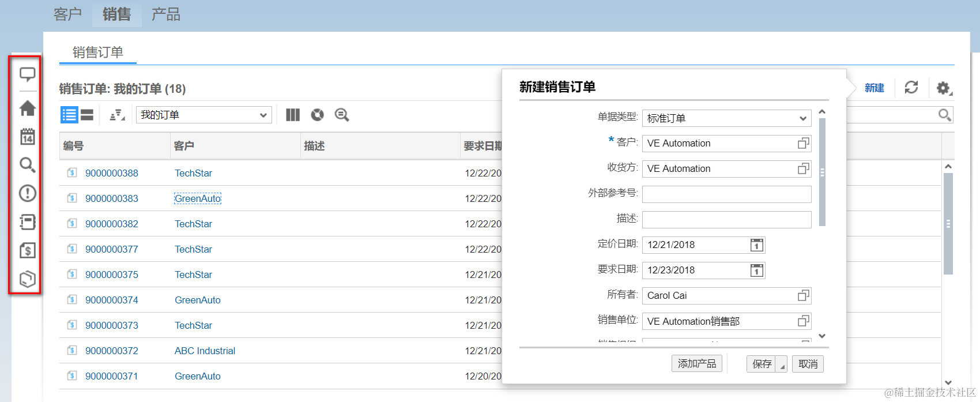Click the 外部参考号 input field

click(x=726, y=194)
